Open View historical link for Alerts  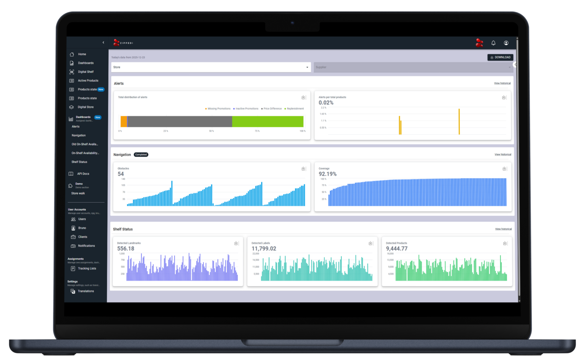(502, 83)
